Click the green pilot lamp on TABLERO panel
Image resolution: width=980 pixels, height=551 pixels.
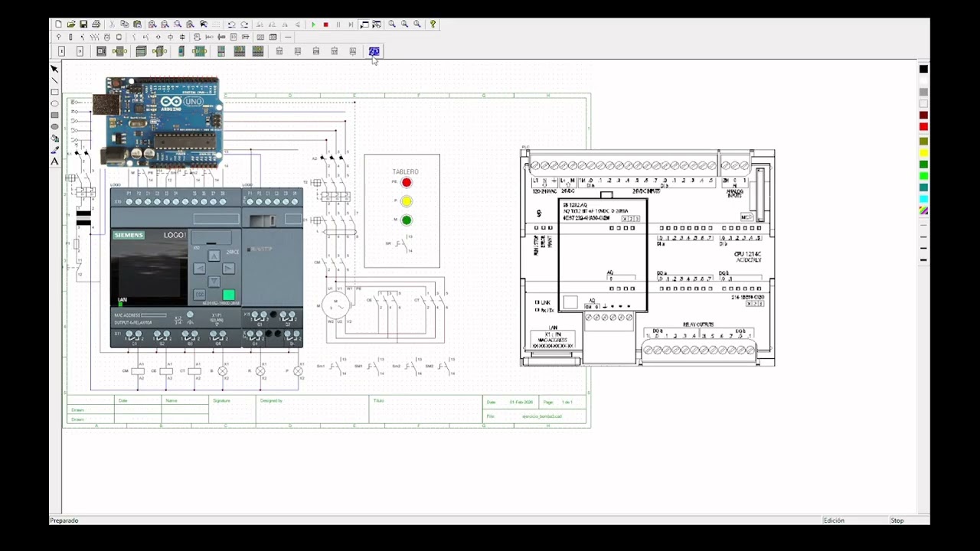pos(407,220)
